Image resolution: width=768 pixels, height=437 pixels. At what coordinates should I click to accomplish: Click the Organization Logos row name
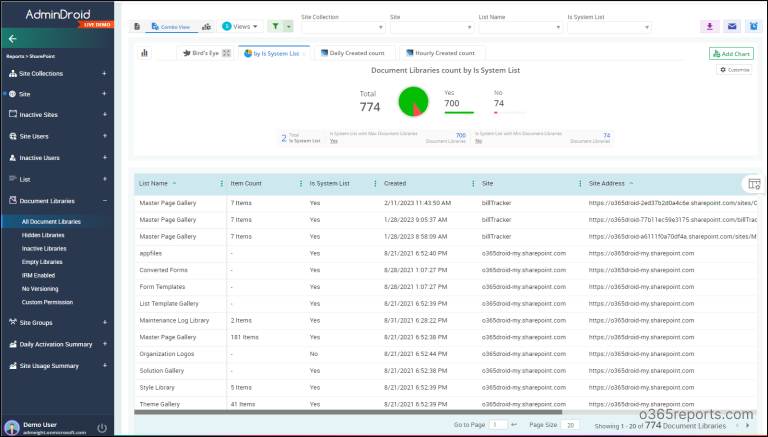point(167,354)
